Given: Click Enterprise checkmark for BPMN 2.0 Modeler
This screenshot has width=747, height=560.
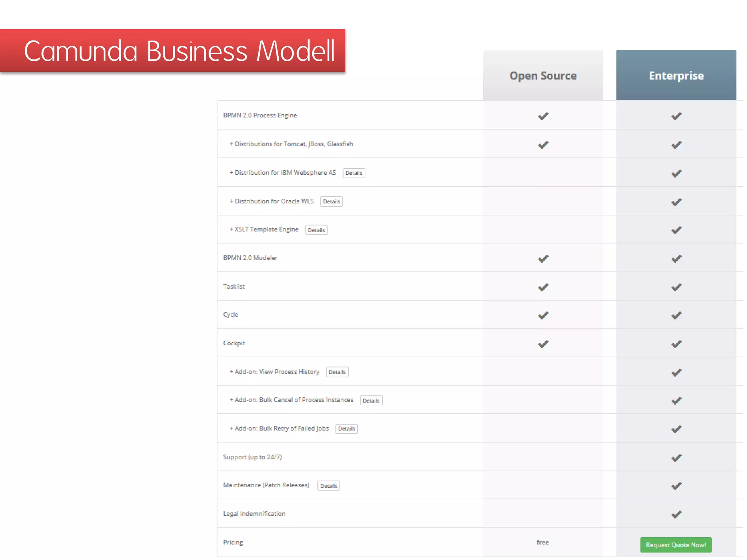Looking at the screenshot, I should click(x=676, y=259).
